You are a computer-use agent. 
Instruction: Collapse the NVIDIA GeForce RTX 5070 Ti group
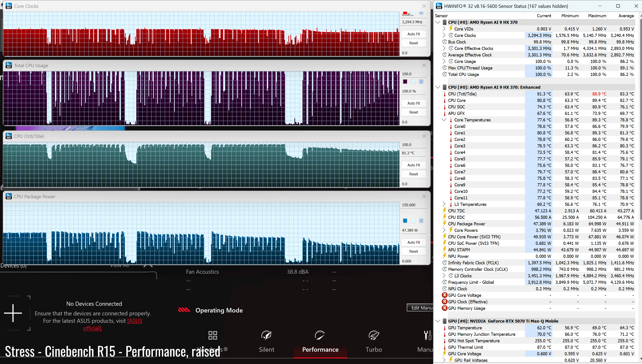coord(437,321)
